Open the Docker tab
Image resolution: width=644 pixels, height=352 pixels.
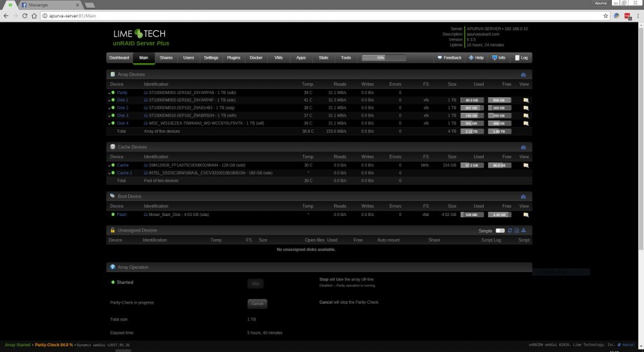pyautogui.click(x=256, y=58)
